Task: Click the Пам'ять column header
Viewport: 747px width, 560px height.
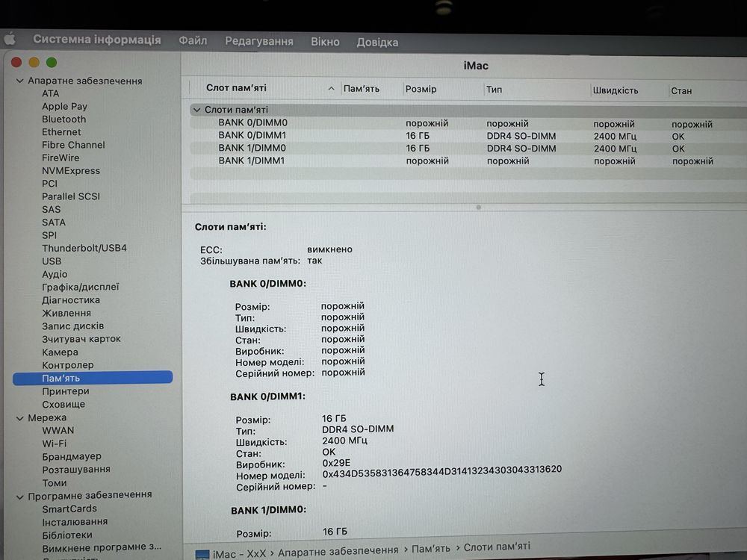Action: (361, 89)
